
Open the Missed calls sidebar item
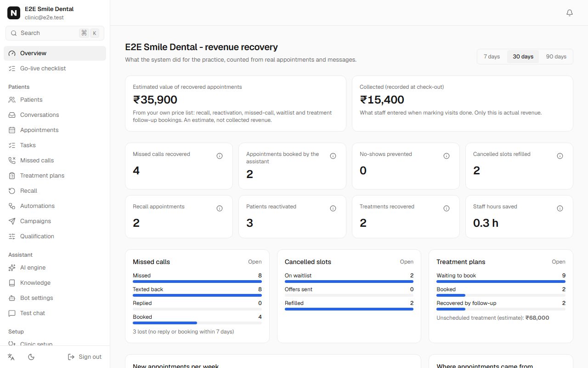55,161
